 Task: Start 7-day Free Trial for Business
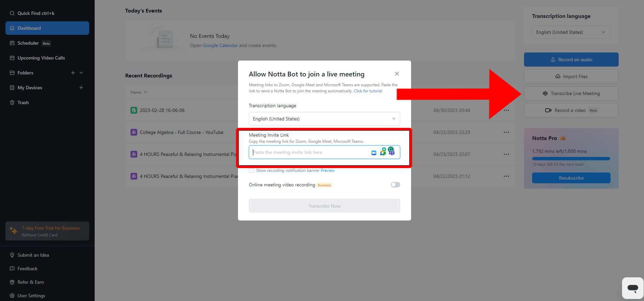[x=47, y=231]
